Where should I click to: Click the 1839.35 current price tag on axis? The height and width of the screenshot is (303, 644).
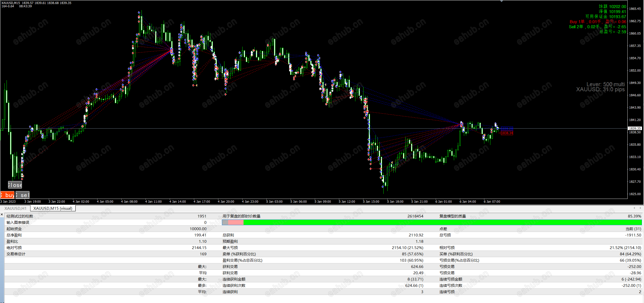[x=635, y=128]
